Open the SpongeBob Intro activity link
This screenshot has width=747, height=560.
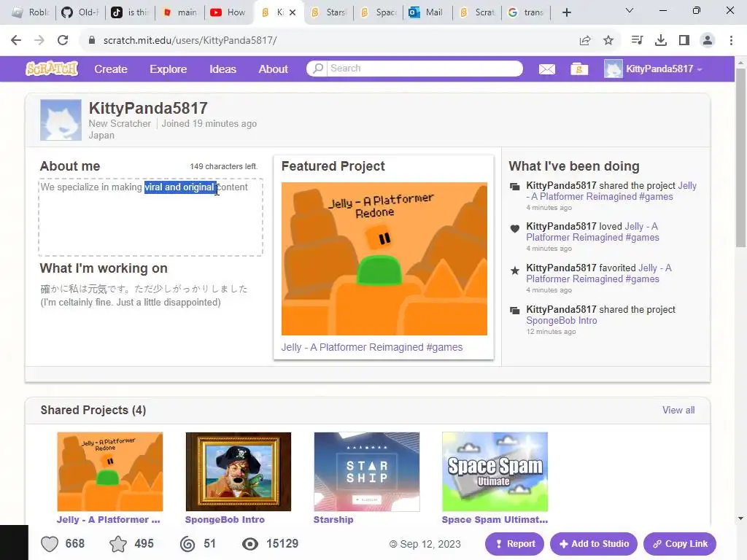pos(561,321)
